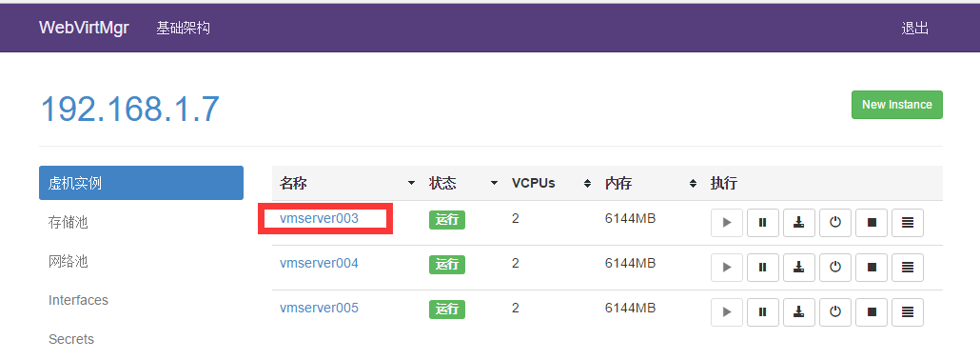Force stop vmserver005 with square icon
The height and width of the screenshot is (360, 980).
[x=872, y=311]
